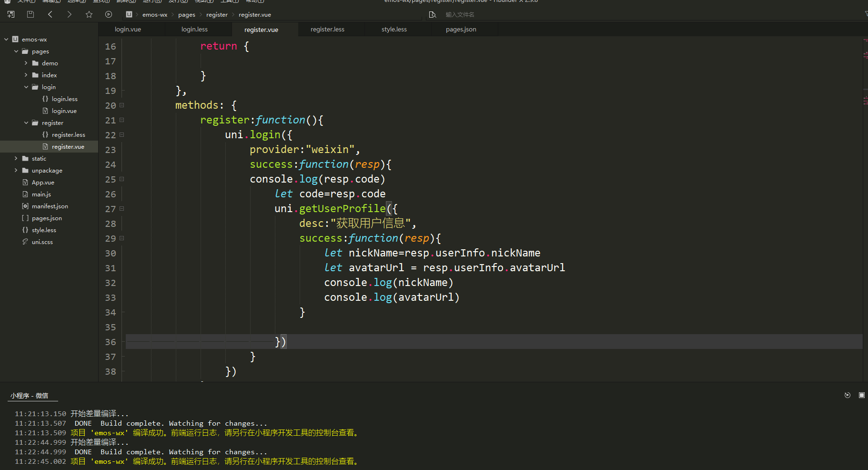Screen dimensions: 868x470
Task: Click line number 16 in the gutter
Action: point(111,46)
